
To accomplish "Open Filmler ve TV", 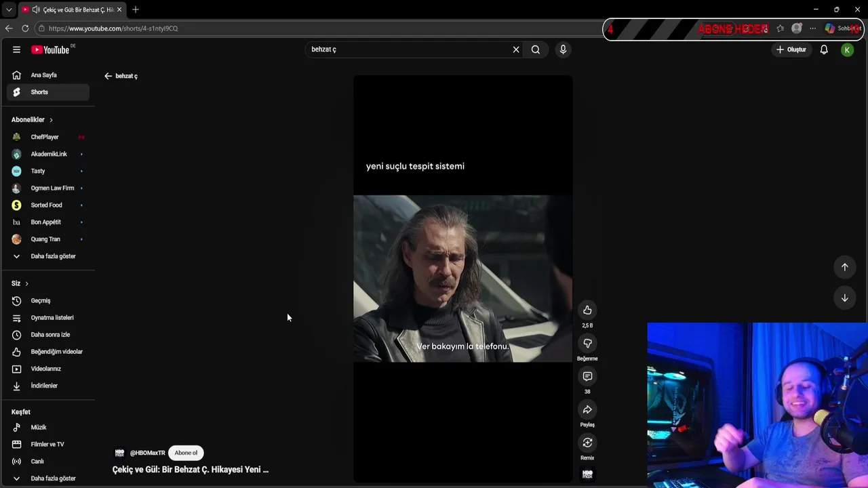I will 47,444.
